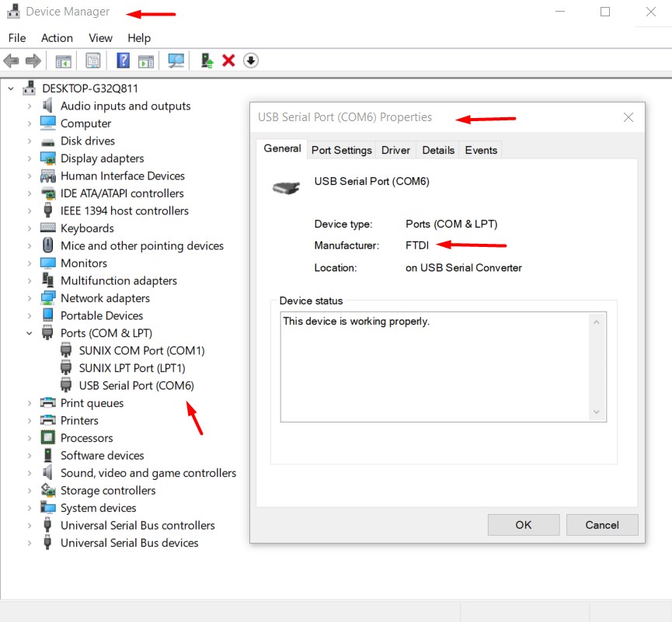Viewport: 672px width, 622px height.
Task: Switch to the Details tab
Action: [x=438, y=150]
